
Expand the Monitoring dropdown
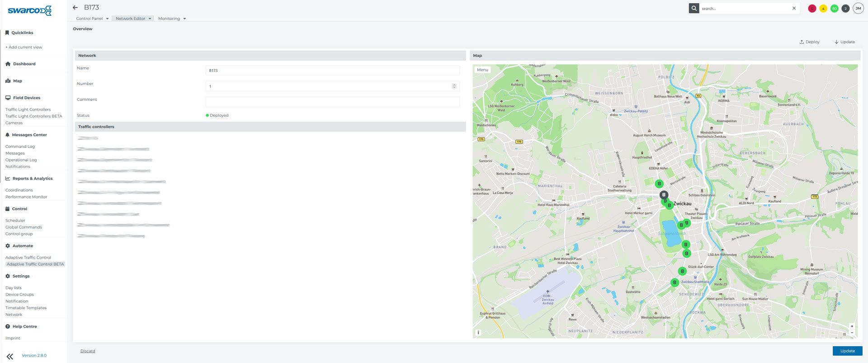(x=172, y=19)
